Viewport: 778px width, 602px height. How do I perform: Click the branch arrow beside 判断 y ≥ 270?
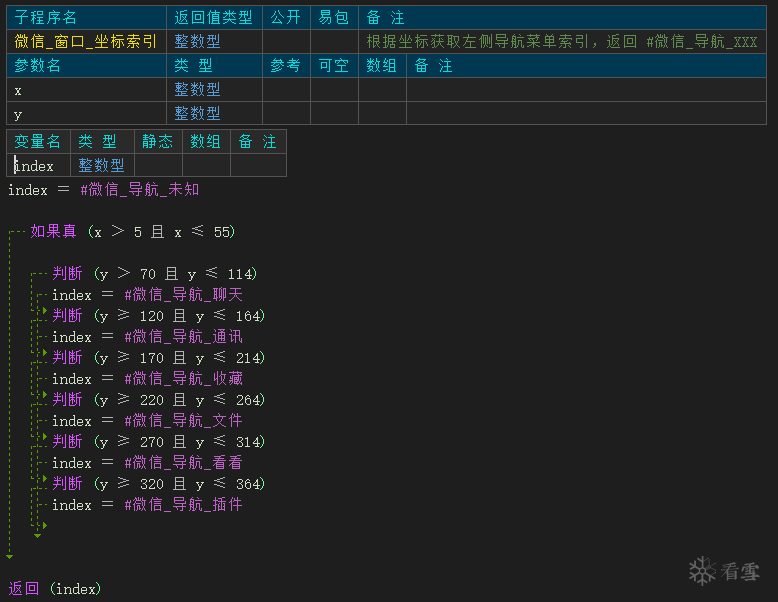(45, 437)
